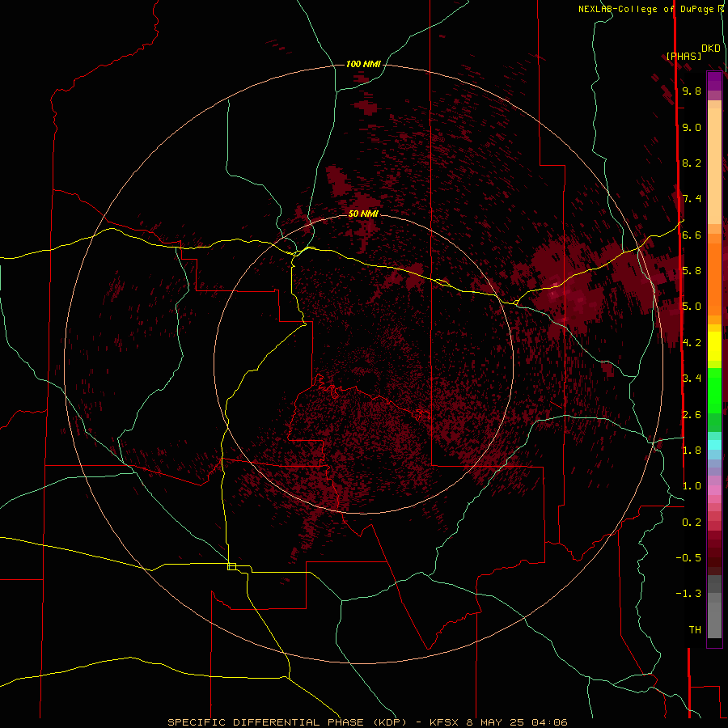This screenshot has height=728, width=728.
Task: Pick the purple top band of the color scale
Action: pos(714,81)
